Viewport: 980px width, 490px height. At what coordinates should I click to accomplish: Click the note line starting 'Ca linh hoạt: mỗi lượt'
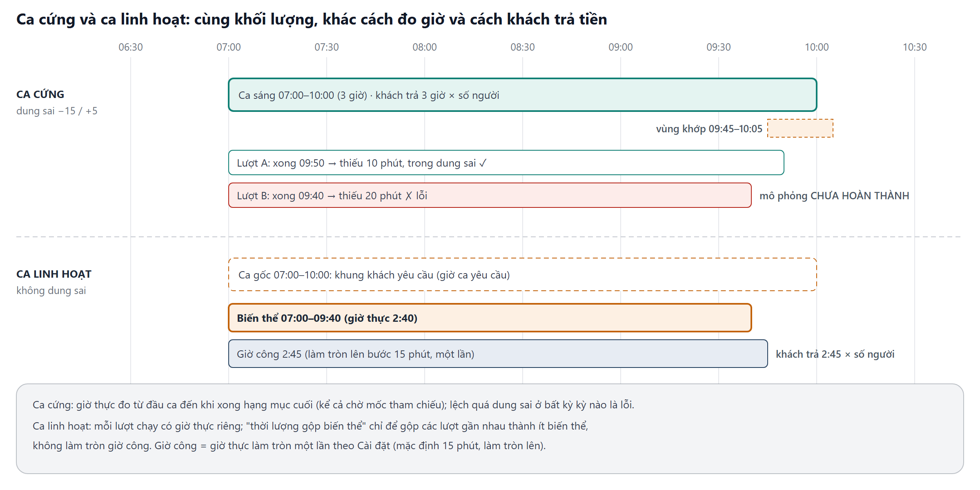pos(310,426)
